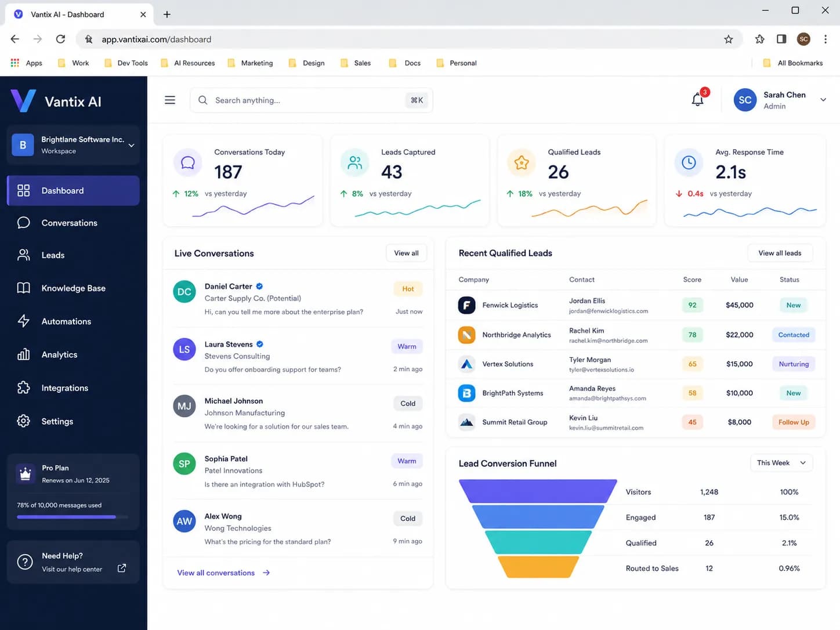Click the address bar URL

[157, 39]
